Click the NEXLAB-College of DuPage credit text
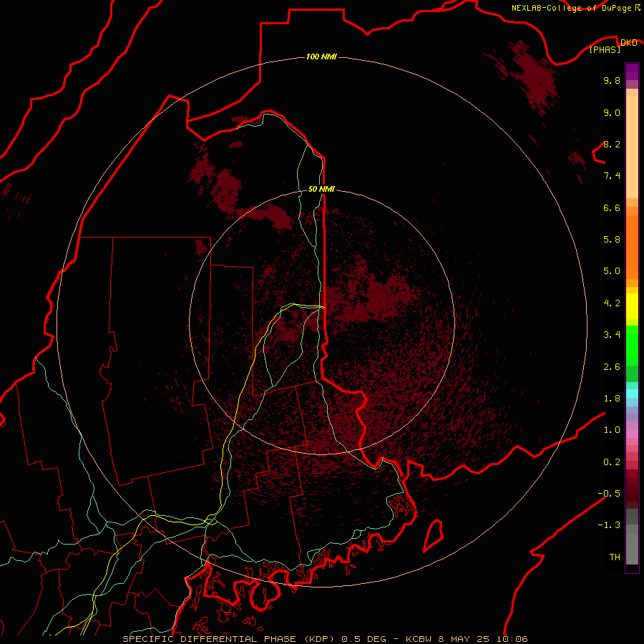The height and width of the screenshot is (644, 644). 572,8
